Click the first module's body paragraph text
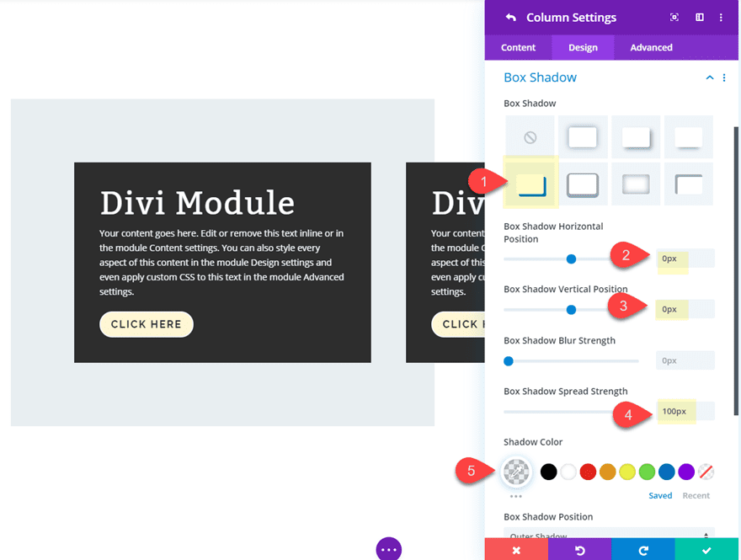Image resolution: width=741 pixels, height=560 pixels. coord(221,262)
